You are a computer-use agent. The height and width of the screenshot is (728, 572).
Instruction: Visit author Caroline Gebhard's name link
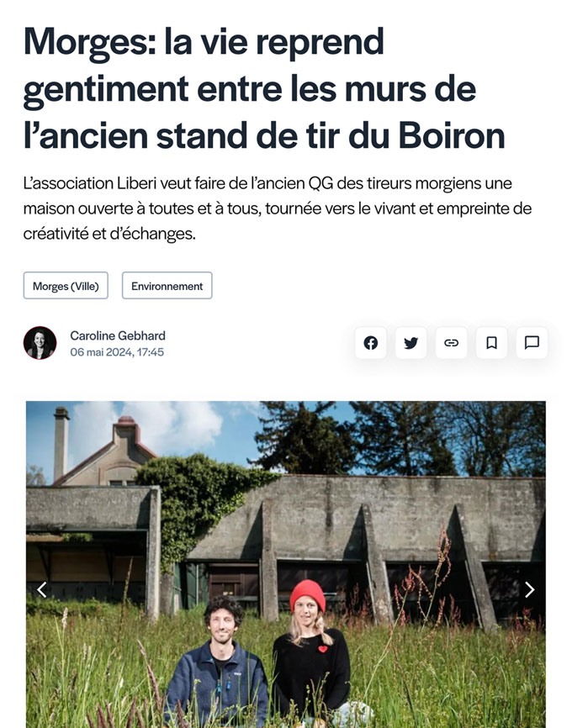point(118,335)
